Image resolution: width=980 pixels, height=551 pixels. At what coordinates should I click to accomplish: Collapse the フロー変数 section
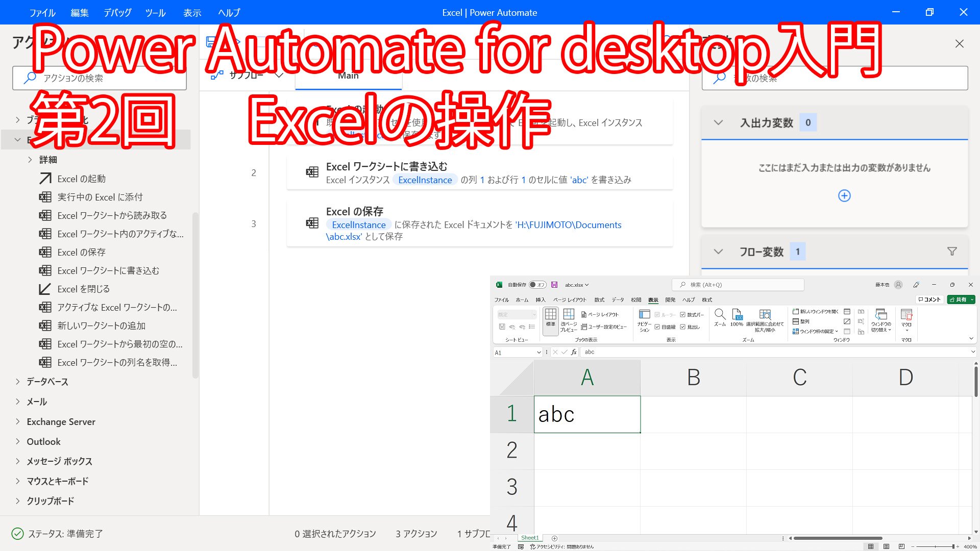click(718, 252)
